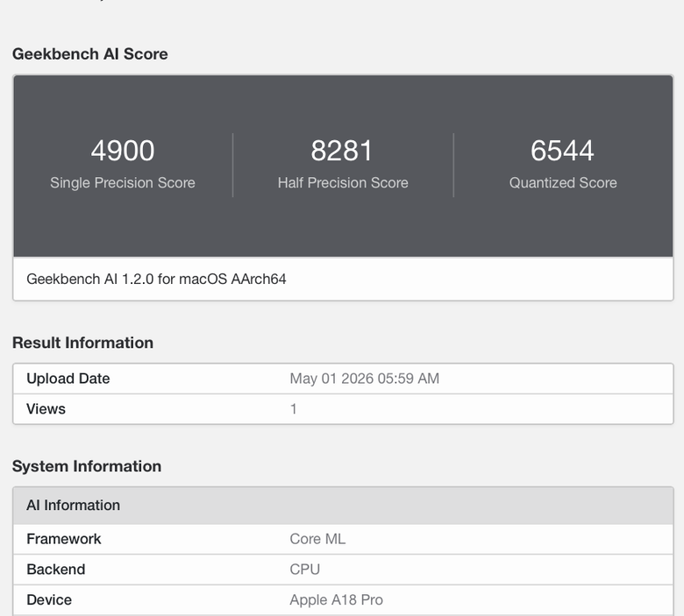Viewport: 684px width, 616px height.
Task: Select the Views count value 1
Action: tap(294, 409)
